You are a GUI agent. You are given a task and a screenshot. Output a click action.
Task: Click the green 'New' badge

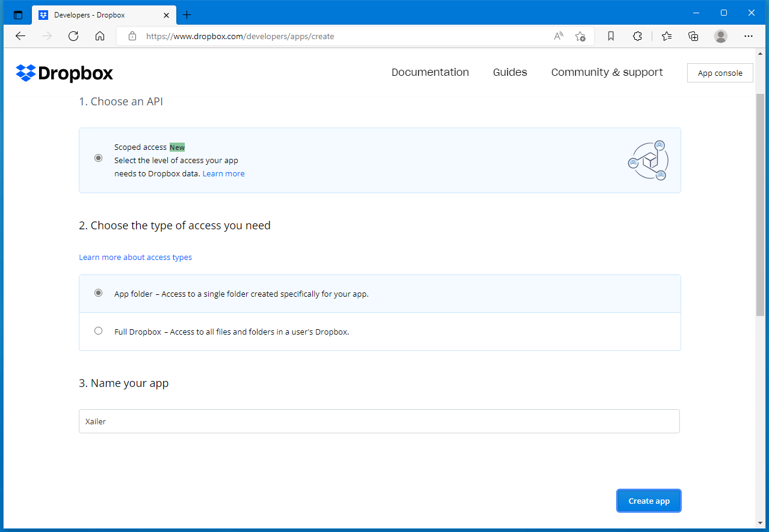pyautogui.click(x=177, y=147)
